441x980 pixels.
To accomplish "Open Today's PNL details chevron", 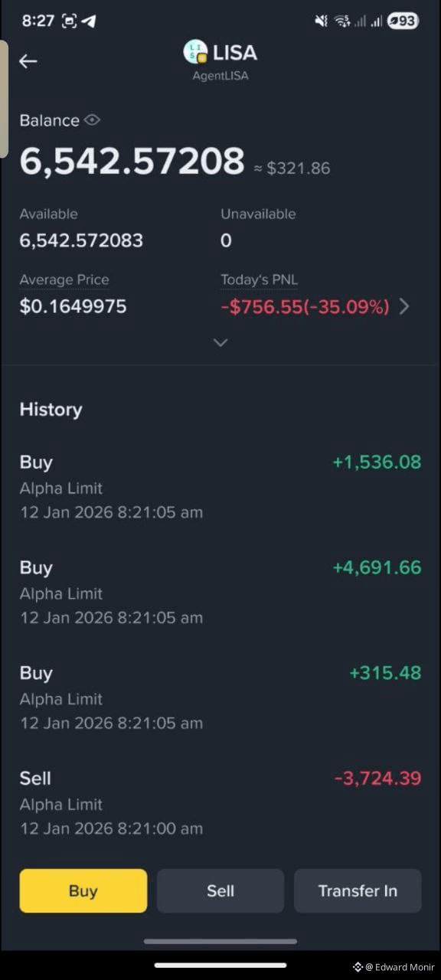I will click(404, 307).
